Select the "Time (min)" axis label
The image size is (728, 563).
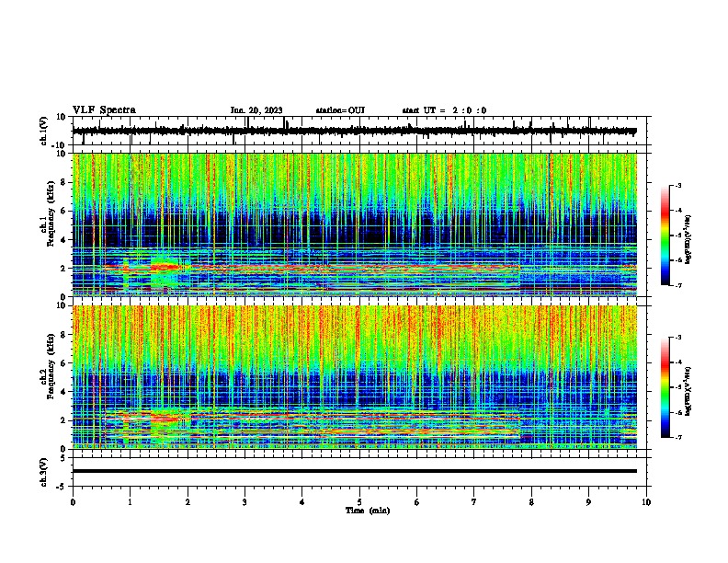(368, 511)
